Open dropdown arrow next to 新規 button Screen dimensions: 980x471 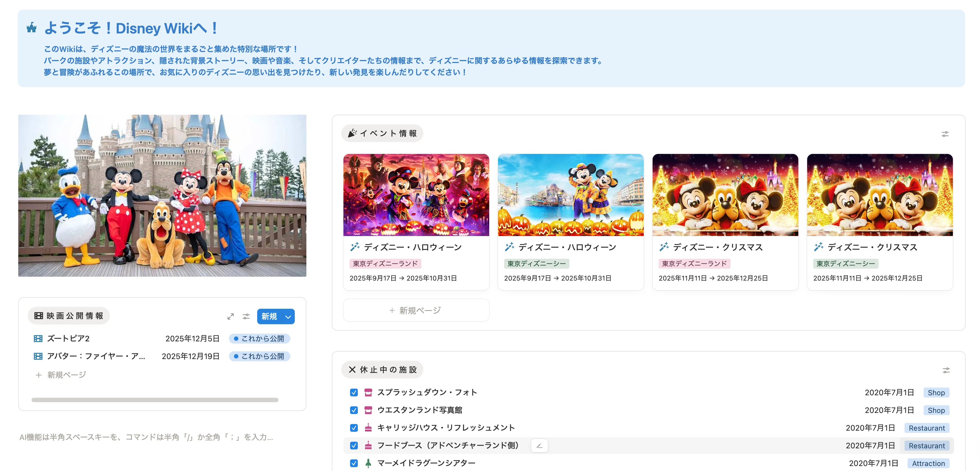(288, 316)
